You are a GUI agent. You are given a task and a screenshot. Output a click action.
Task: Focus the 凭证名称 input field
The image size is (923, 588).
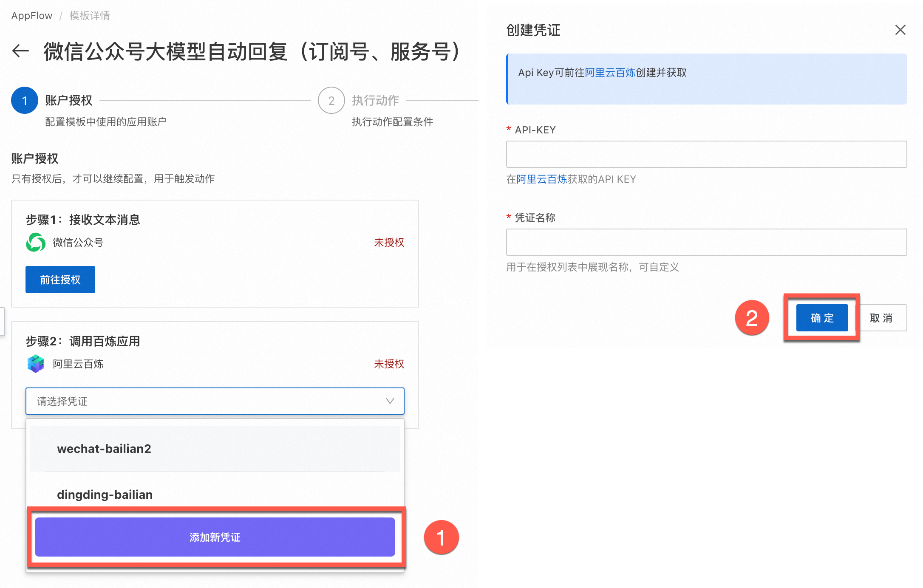coord(706,242)
